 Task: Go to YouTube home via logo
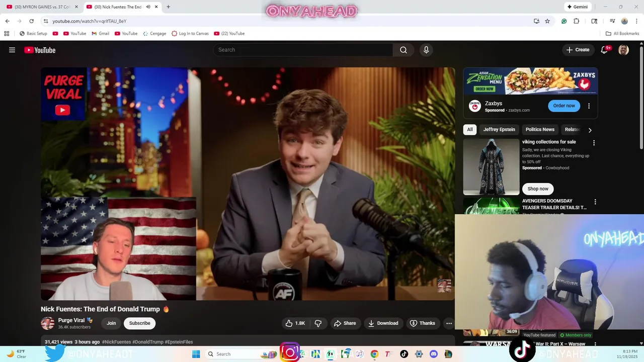pyautogui.click(x=40, y=50)
